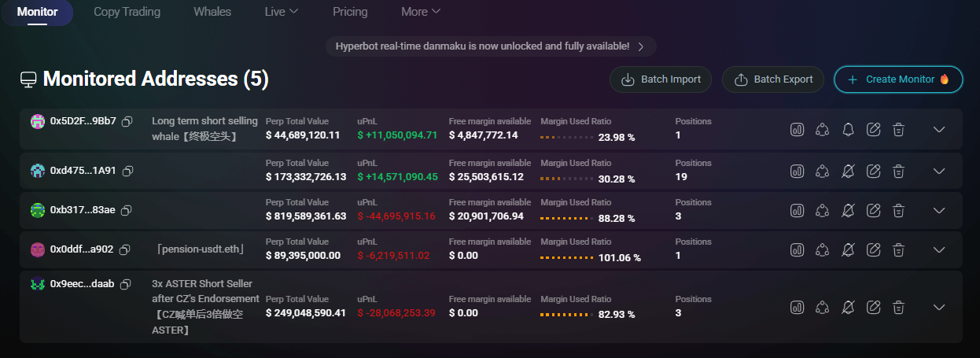The width and height of the screenshot is (980, 358).
Task: Edit the ASTER Short Seller entry
Action: pos(873,307)
